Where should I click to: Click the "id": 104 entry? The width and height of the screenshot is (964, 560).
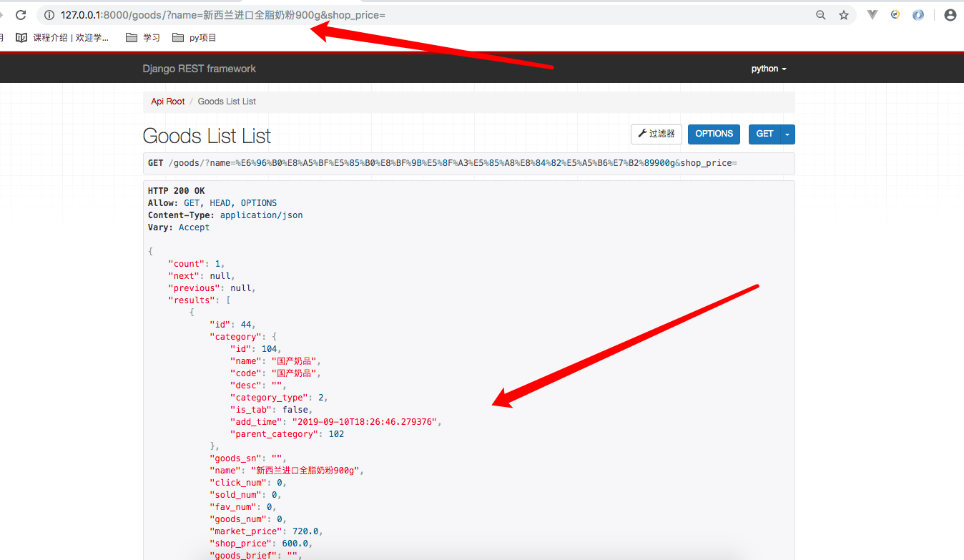point(256,349)
